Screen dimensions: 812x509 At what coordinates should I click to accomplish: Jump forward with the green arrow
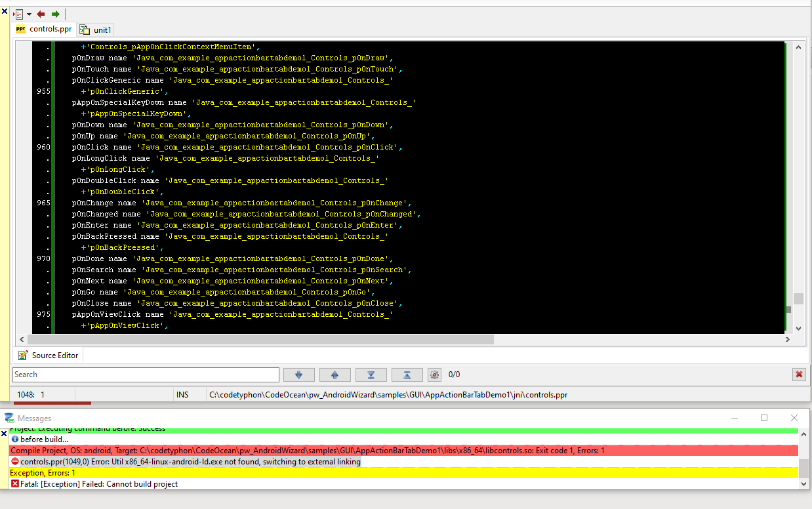click(56, 14)
